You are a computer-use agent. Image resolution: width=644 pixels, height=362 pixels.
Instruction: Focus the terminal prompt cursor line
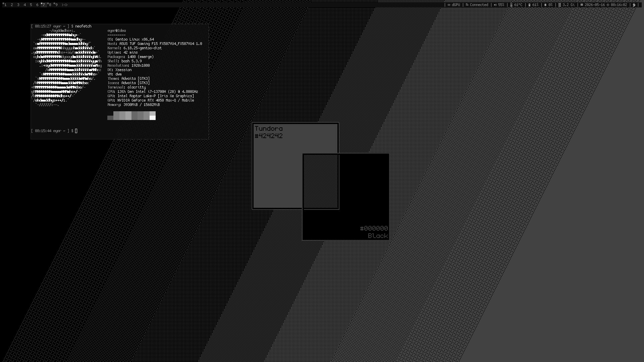pyautogui.click(x=119, y=131)
